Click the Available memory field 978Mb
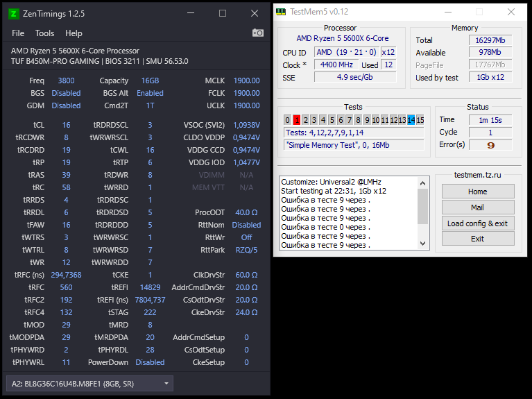The height and width of the screenshot is (399, 532). click(x=490, y=52)
